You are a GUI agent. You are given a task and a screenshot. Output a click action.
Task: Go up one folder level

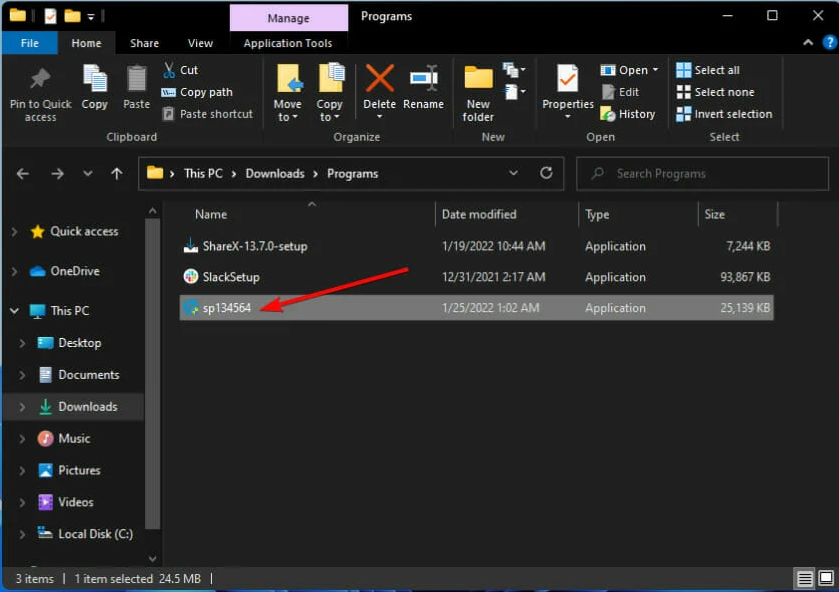(117, 173)
